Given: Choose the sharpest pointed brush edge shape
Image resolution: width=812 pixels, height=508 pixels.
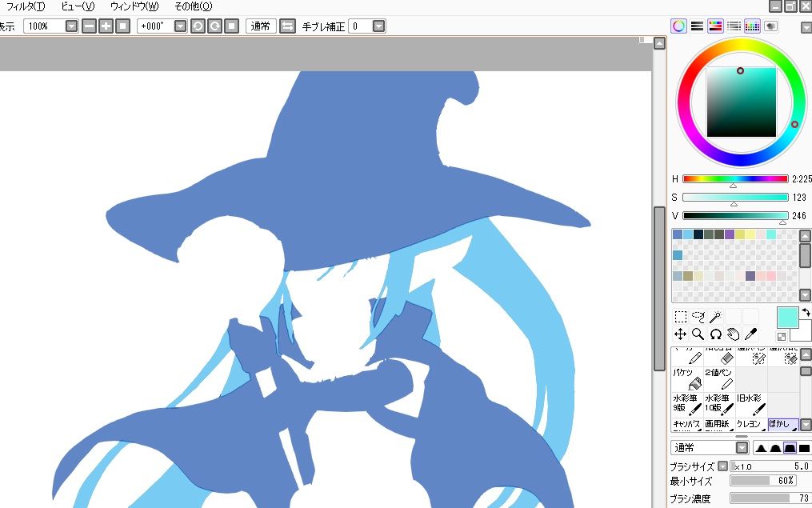Looking at the screenshot, I should [x=760, y=448].
